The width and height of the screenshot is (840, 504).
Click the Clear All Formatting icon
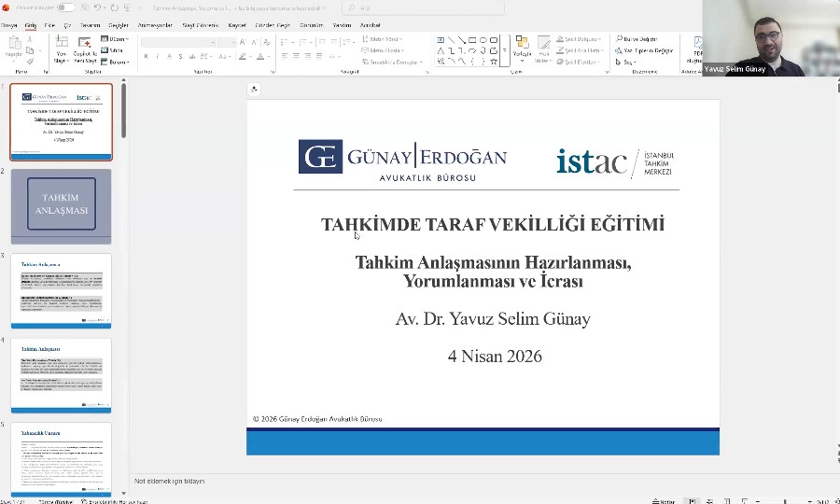click(267, 42)
